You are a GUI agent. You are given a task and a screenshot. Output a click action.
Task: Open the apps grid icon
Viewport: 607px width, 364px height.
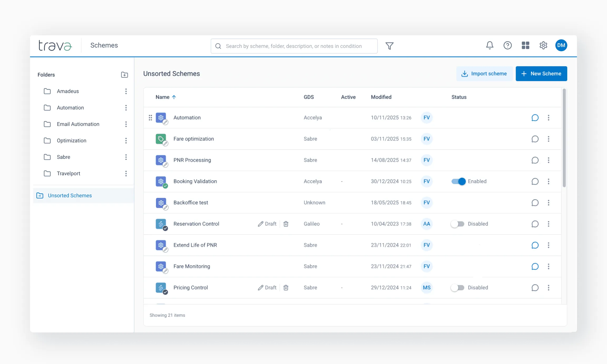pyautogui.click(x=525, y=45)
